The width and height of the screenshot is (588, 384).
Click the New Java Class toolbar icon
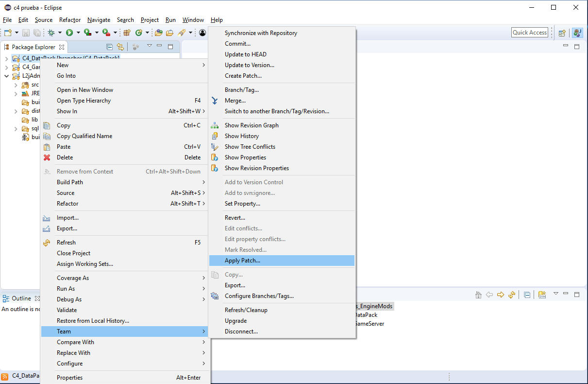tap(139, 33)
